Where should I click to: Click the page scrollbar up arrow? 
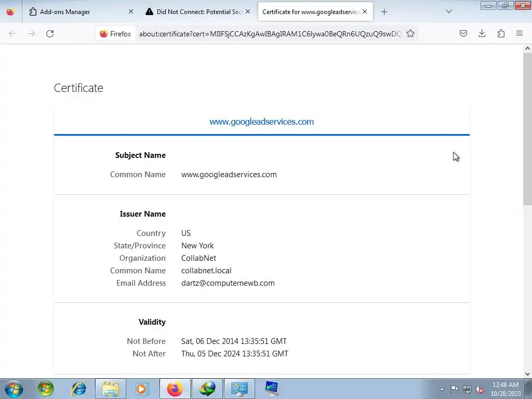pyautogui.click(x=527, y=48)
